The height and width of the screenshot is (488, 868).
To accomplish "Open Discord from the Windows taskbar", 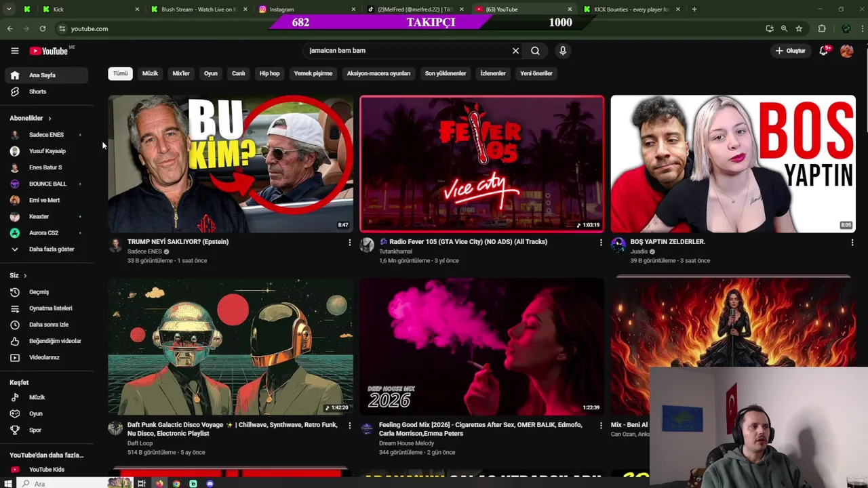I will click(x=210, y=483).
